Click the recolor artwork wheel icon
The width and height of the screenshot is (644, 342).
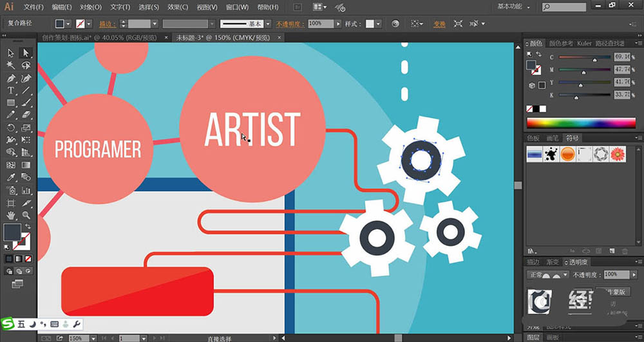pyautogui.click(x=395, y=24)
